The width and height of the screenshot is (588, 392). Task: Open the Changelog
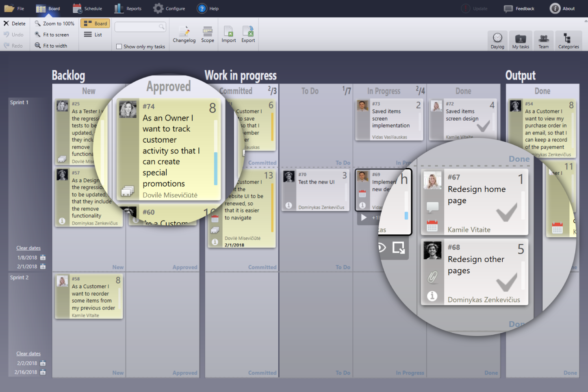(184, 34)
